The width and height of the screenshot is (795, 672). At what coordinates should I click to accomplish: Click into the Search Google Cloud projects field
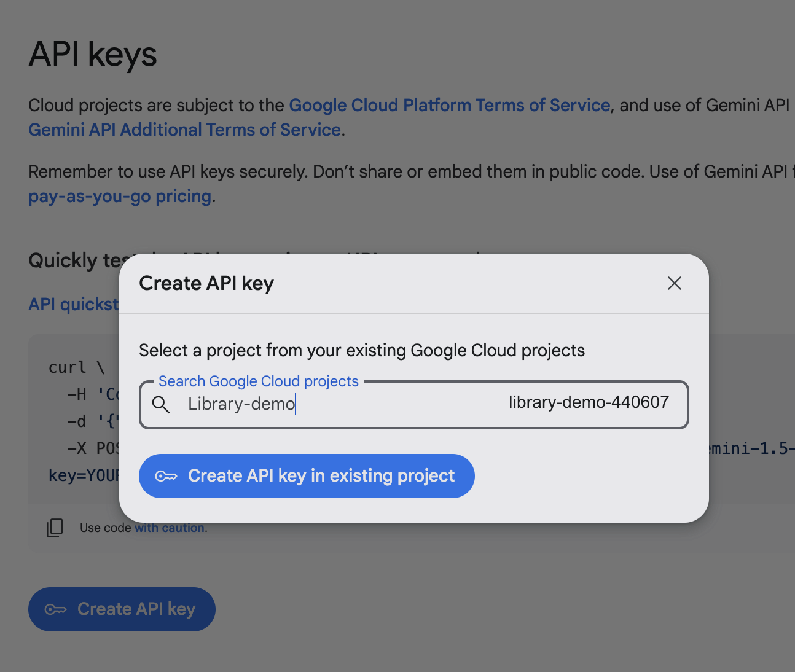click(x=413, y=405)
